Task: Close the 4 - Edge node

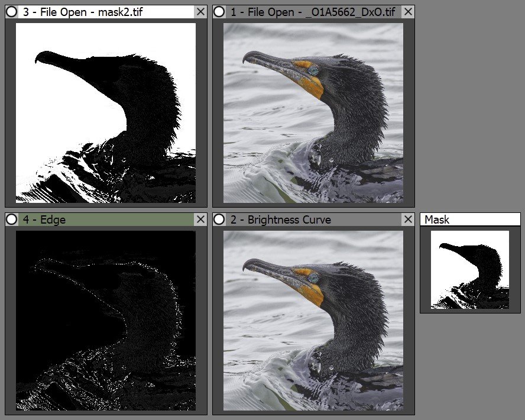Action: pyautogui.click(x=200, y=219)
